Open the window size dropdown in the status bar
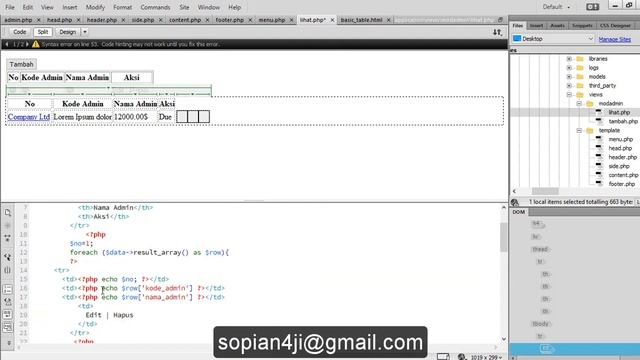The height and width of the screenshot is (360, 640). (x=487, y=357)
